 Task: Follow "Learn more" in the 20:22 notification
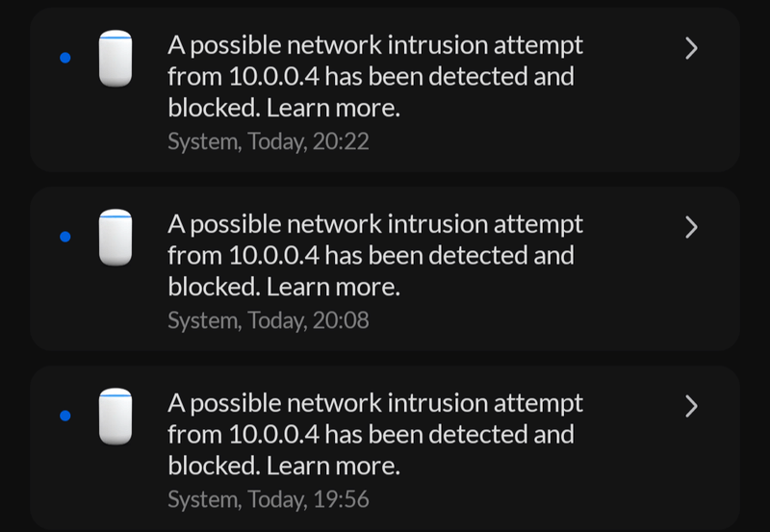click(333, 108)
